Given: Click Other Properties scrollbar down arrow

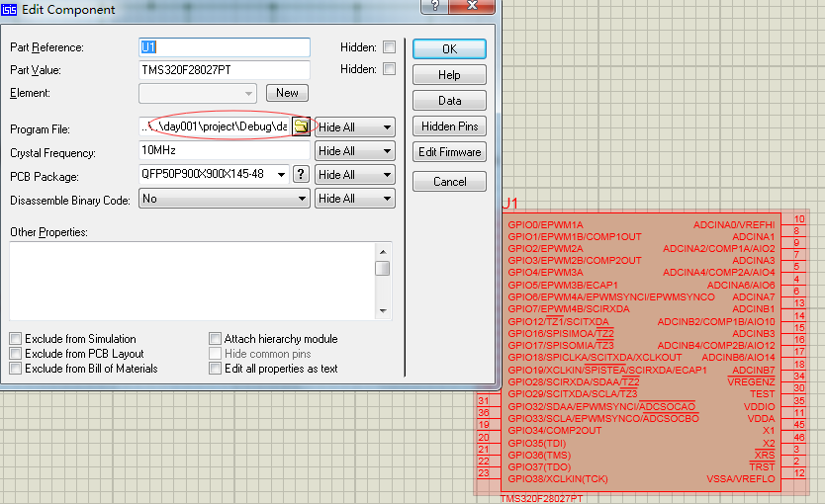Looking at the screenshot, I should click(383, 310).
